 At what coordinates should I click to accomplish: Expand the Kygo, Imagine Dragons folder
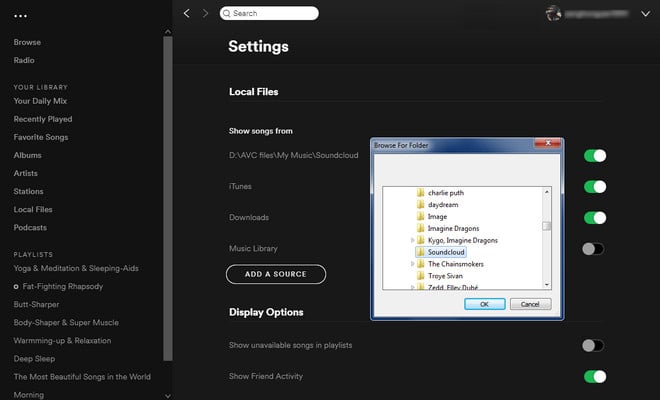tap(412, 240)
